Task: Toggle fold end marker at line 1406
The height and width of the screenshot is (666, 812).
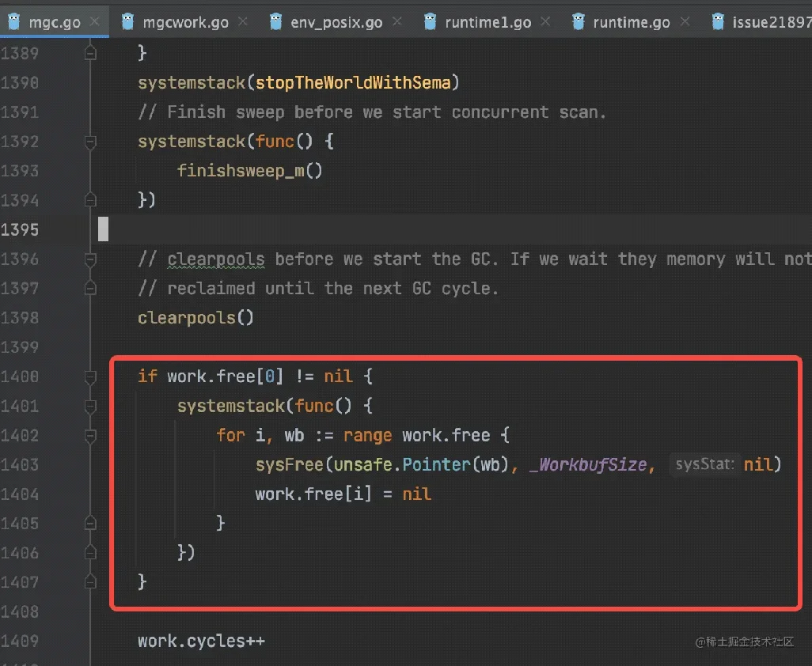Action: (x=90, y=553)
